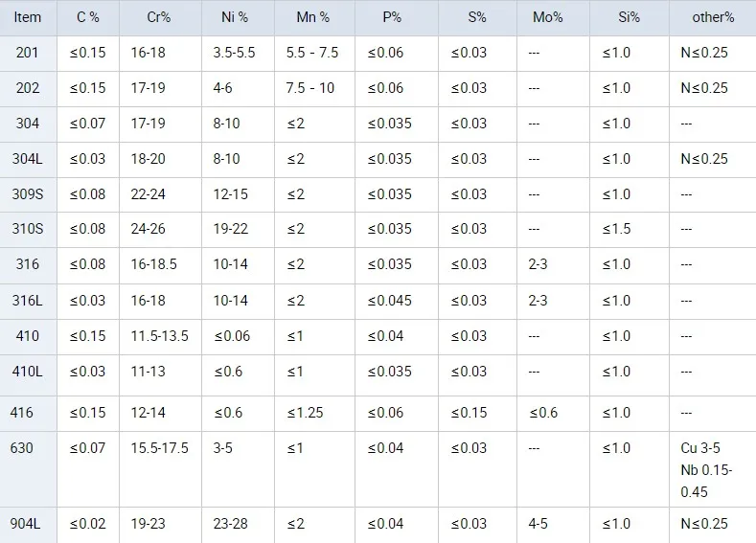This screenshot has width=756, height=543.
Task: Select the 3.5-5.5 nickel cell
Action: [x=234, y=53]
